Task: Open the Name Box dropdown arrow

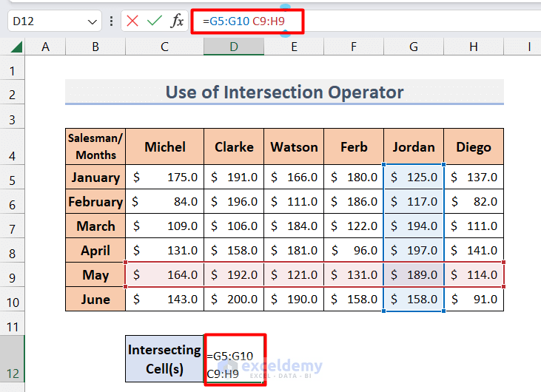Action: (x=92, y=21)
